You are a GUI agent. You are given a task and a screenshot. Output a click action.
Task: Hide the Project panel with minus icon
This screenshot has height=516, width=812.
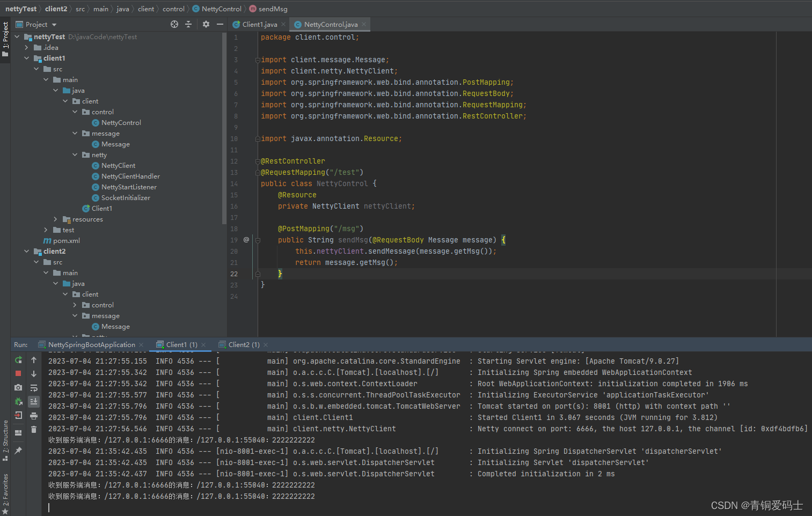click(x=220, y=24)
